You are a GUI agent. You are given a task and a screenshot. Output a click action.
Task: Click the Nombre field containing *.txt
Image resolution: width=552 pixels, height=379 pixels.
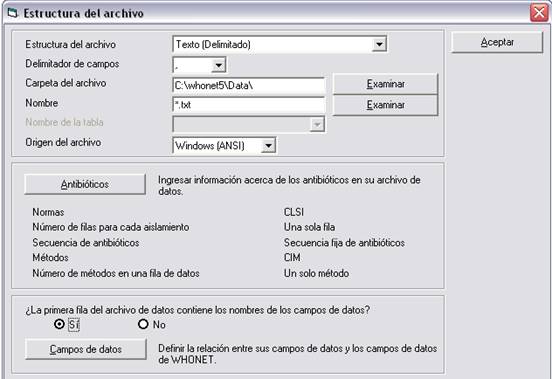click(x=249, y=105)
